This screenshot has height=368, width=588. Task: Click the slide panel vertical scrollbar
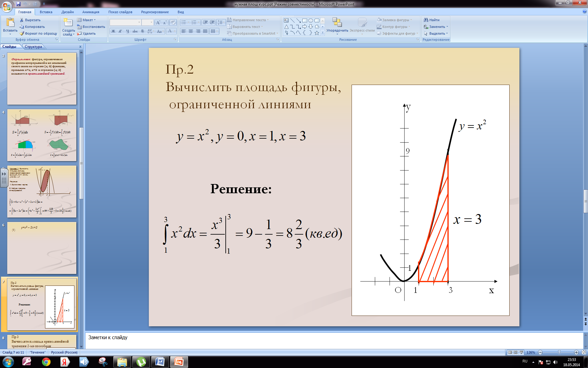click(x=81, y=163)
